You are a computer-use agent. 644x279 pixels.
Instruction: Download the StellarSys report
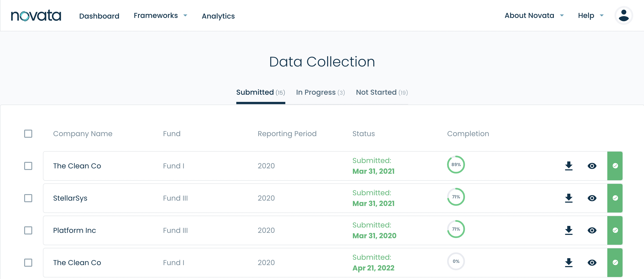(x=569, y=198)
